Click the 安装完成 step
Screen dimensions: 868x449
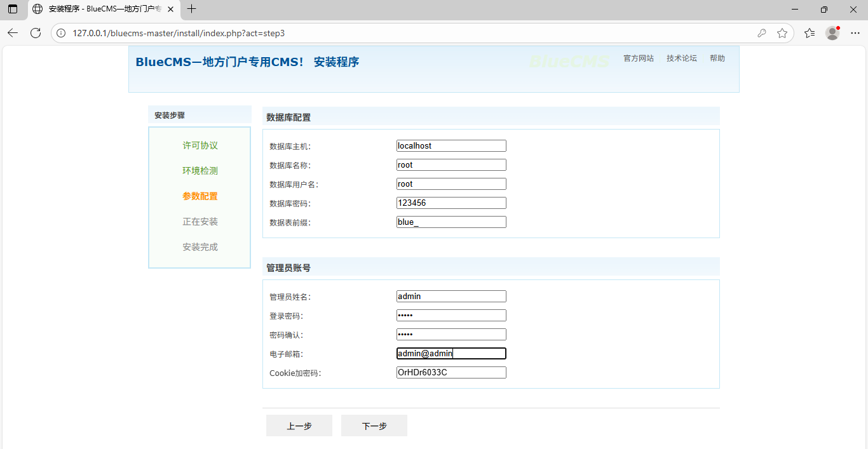(200, 247)
